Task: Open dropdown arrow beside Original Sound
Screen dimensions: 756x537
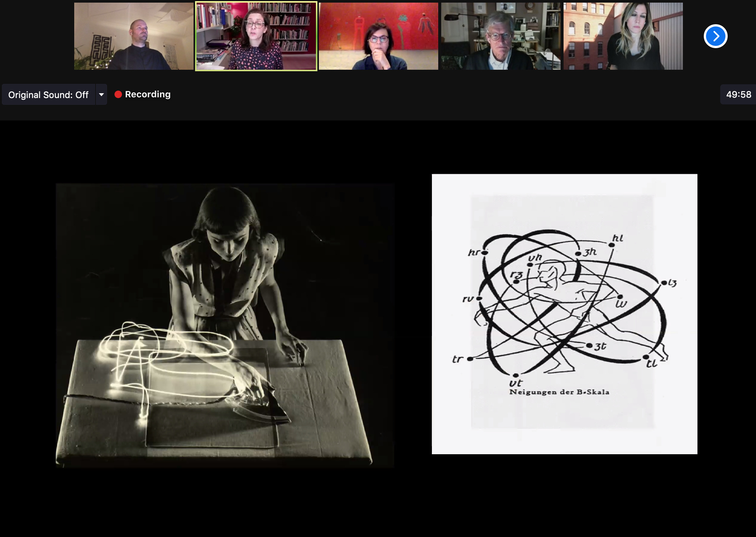Action: point(101,95)
